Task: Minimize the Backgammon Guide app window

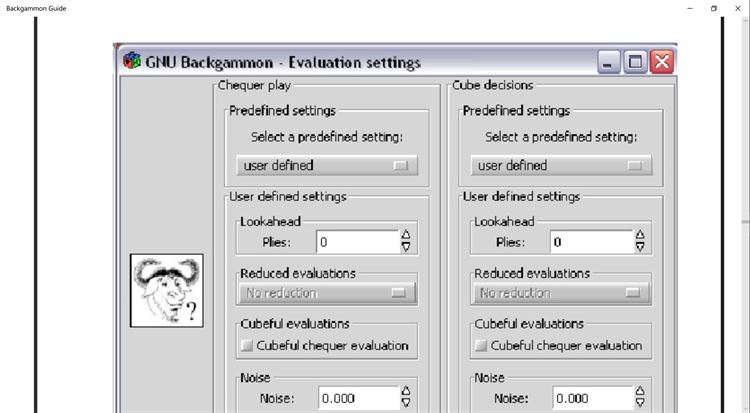Action: (x=690, y=8)
